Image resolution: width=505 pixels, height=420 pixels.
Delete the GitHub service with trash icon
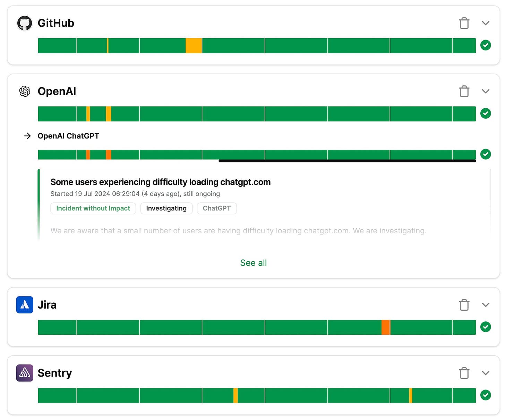pyautogui.click(x=464, y=23)
